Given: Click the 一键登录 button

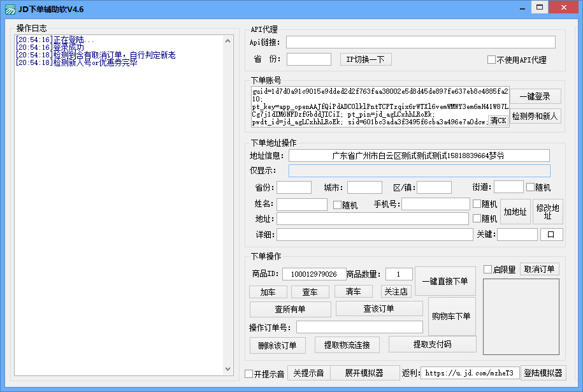Looking at the screenshot, I should coord(535,96).
